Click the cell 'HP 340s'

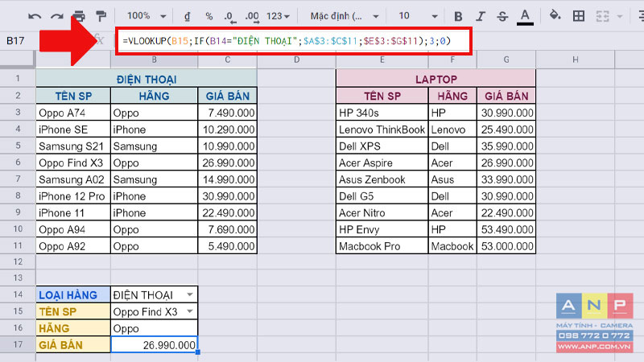[382, 113]
